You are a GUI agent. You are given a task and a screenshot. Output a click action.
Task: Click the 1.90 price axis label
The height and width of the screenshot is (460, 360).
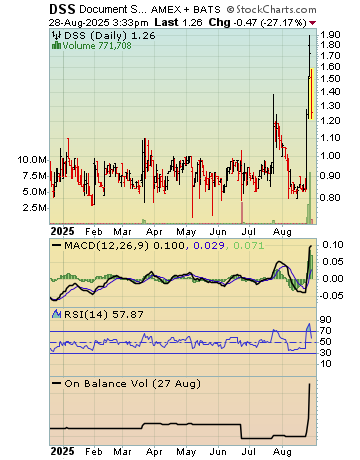(330, 35)
